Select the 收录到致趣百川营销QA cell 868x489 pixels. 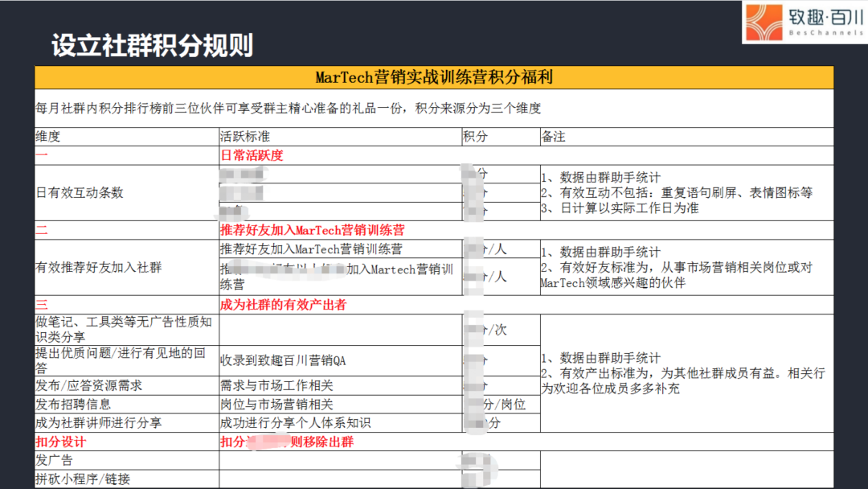coord(283,360)
